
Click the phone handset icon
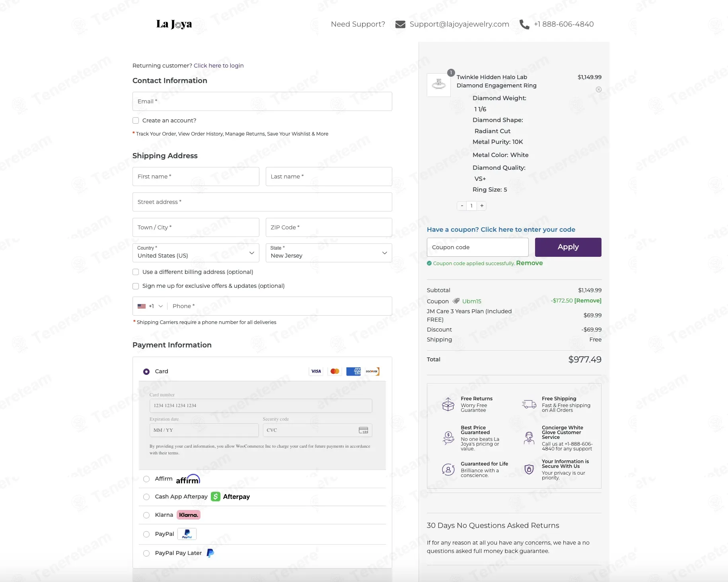point(524,24)
